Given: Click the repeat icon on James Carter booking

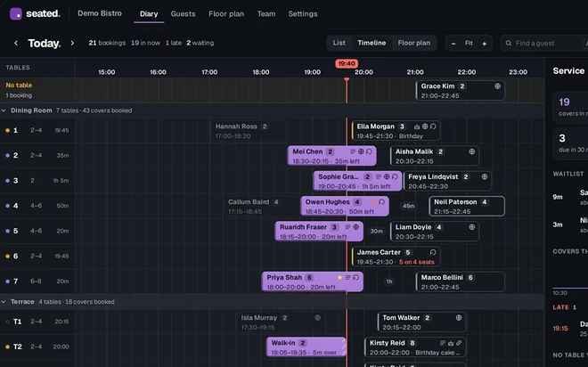Looking at the screenshot, I should tap(433, 252).
